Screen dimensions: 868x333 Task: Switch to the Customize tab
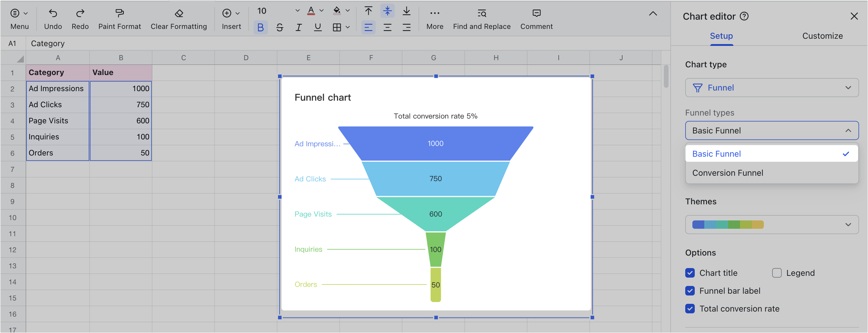pos(822,36)
